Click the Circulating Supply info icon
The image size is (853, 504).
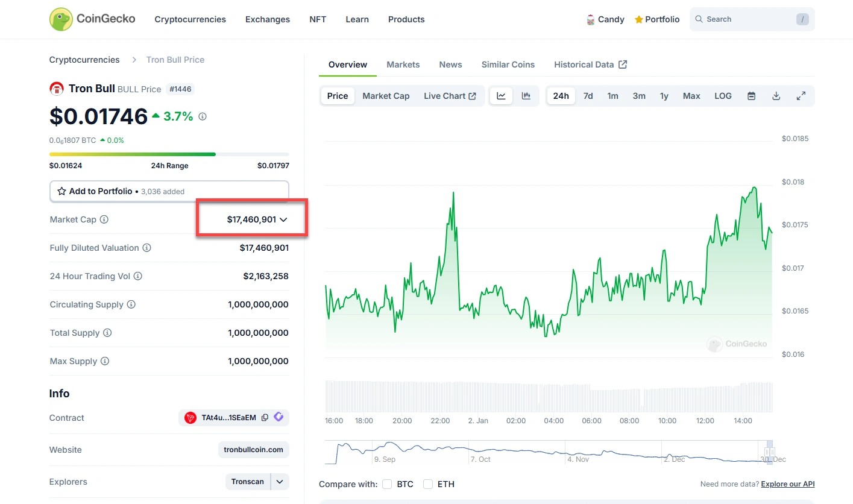pyautogui.click(x=131, y=304)
